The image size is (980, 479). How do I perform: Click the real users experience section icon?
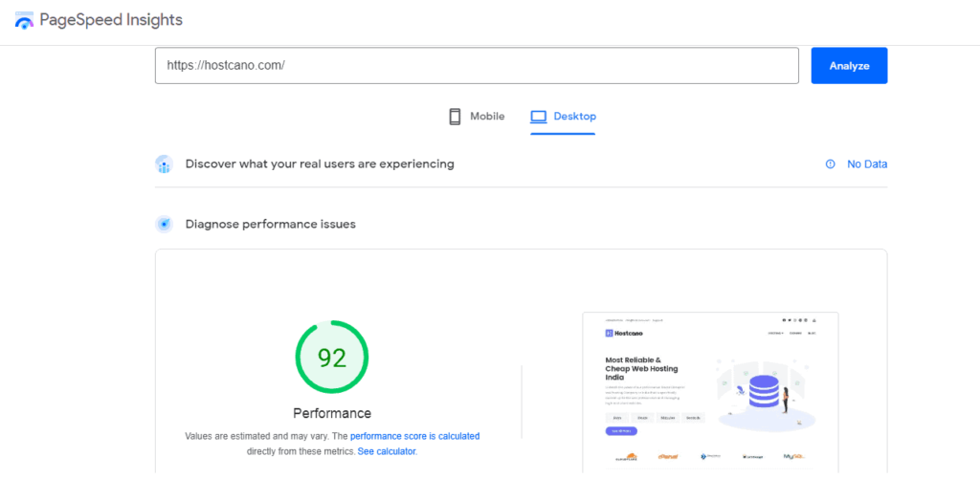[x=164, y=164]
